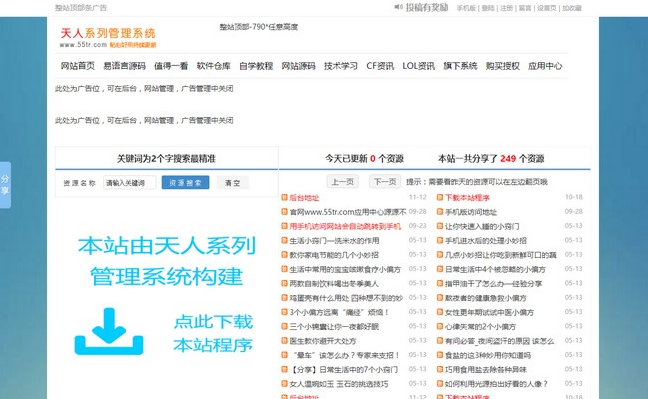648x399 pixels.
Task: Focus the 请输入关键词 search input field
Action: 130,182
